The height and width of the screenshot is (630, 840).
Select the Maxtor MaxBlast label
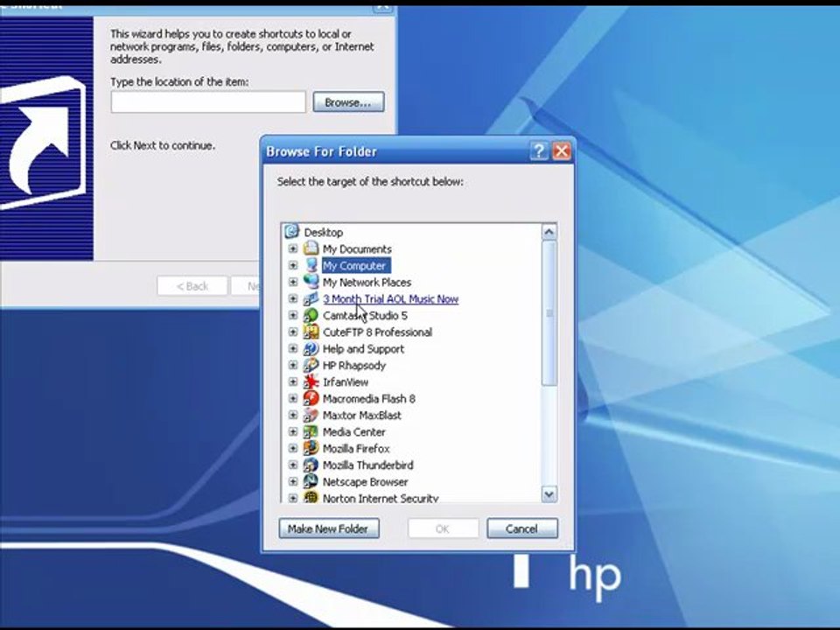coord(361,415)
